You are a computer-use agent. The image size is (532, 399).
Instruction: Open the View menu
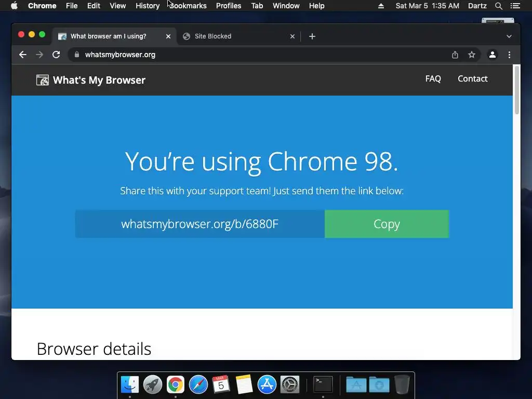pyautogui.click(x=118, y=6)
